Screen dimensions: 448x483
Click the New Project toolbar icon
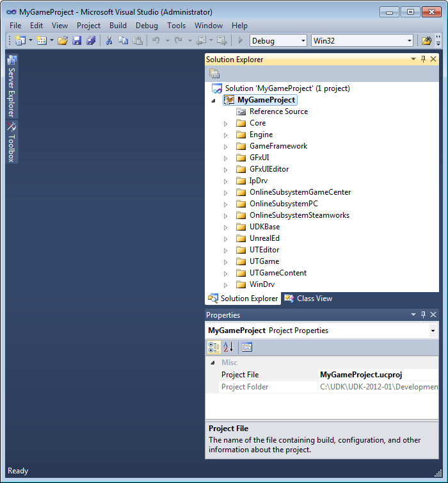pyautogui.click(x=20, y=40)
